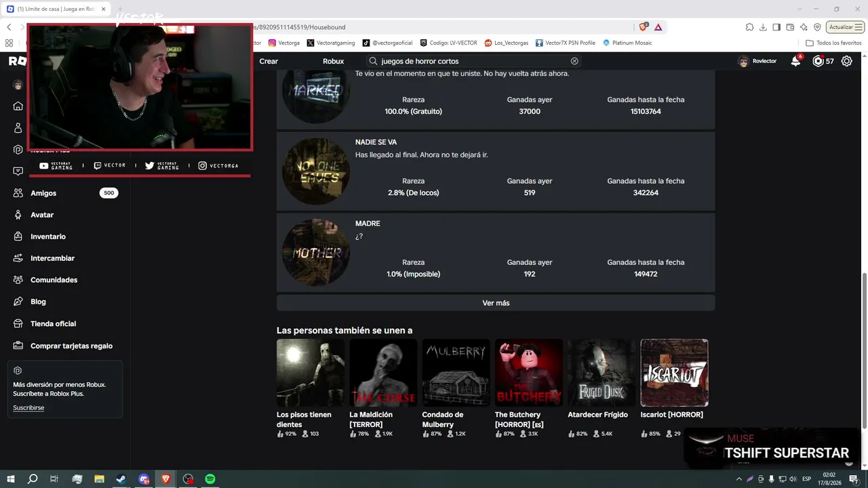Toggle the browser sidebar panel icon
The image size is (868, 488).
777,27
